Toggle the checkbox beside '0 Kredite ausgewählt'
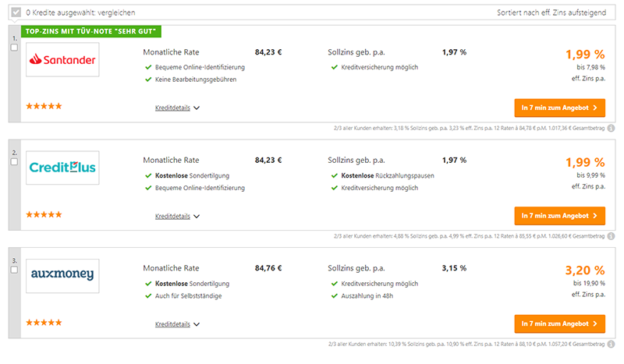 (x=16, y=12)
